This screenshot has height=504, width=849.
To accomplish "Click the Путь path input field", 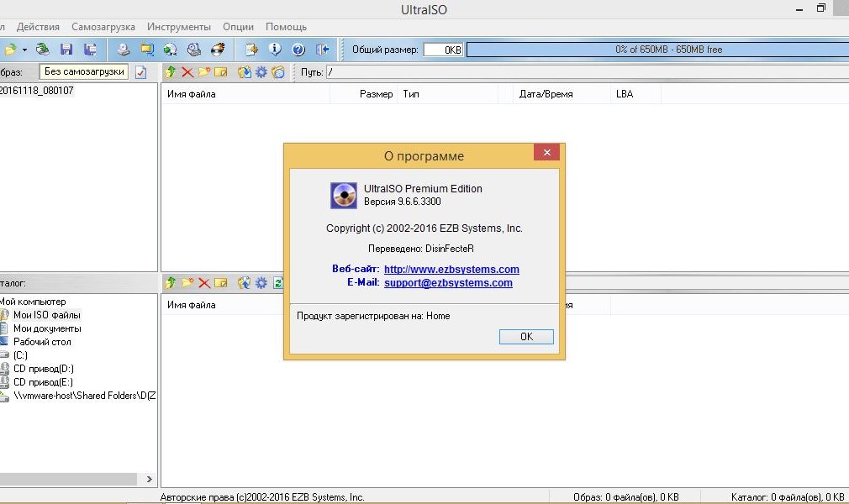I will pyautogui.click(x=588, y=72).
